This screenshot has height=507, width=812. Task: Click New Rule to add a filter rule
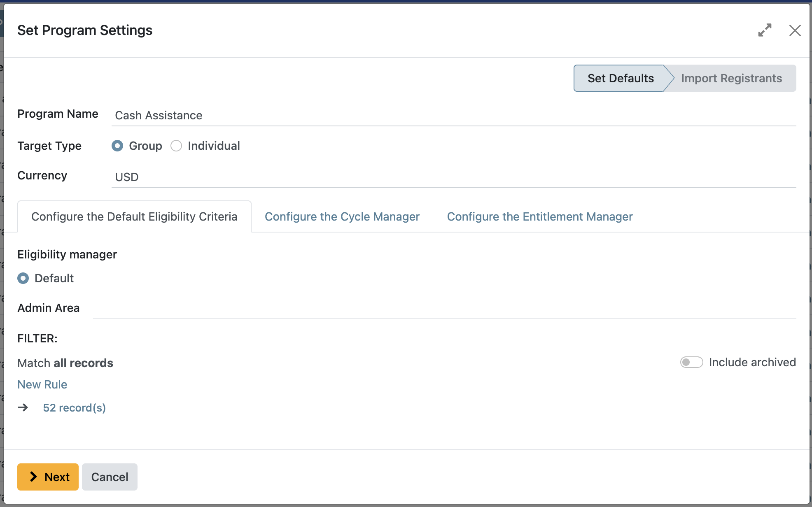click(42, 384)
